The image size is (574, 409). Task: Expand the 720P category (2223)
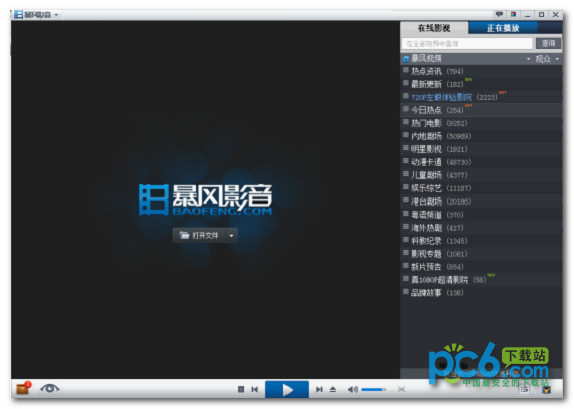click(406, 96)
